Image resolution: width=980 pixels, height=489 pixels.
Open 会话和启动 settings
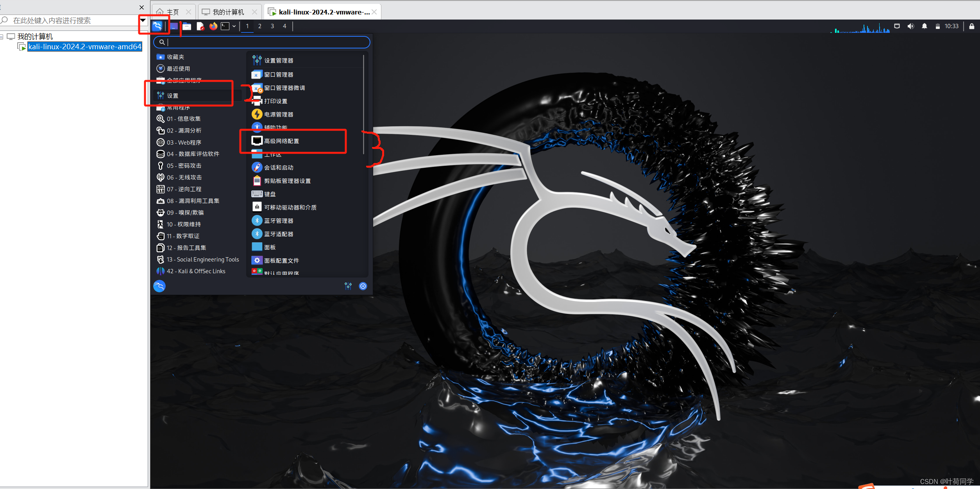306,168
